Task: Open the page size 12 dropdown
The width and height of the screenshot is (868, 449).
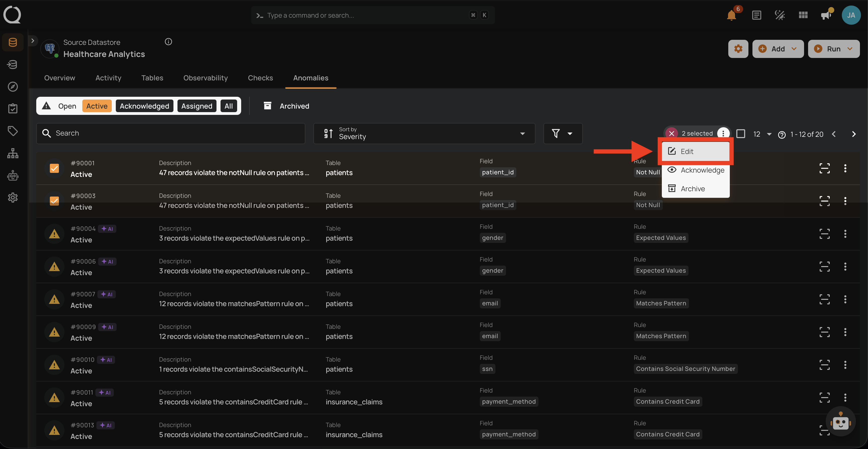Action: coord(762,134)
